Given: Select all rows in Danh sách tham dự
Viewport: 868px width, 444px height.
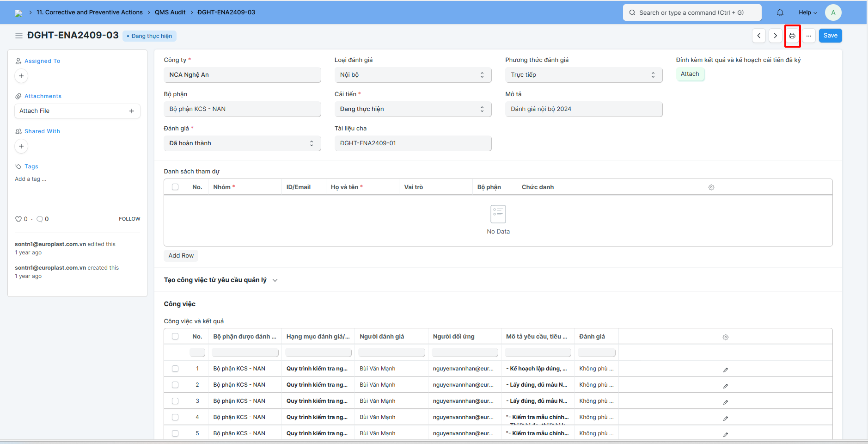Looking at the screenshot, I should click(x=175, y=187).
